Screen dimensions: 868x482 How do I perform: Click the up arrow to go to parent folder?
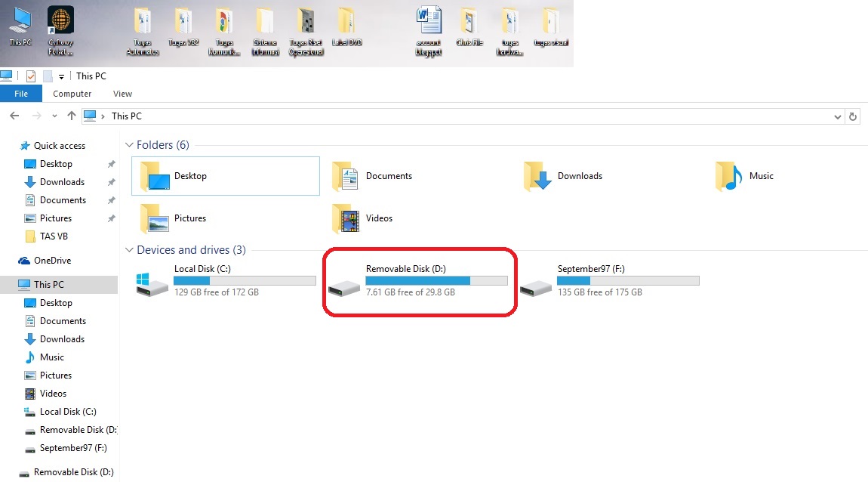tap(72, 116)
